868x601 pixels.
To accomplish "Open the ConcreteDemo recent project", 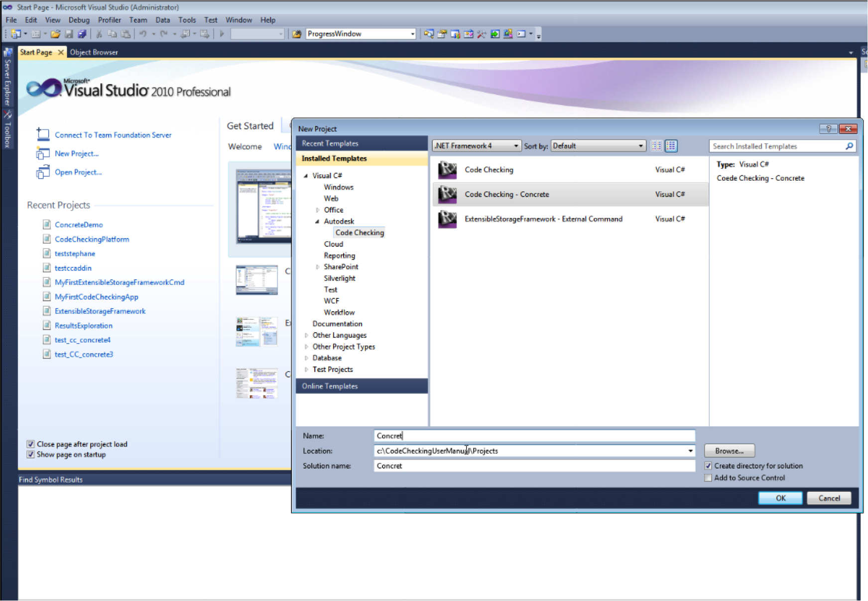I will (79, 225).
